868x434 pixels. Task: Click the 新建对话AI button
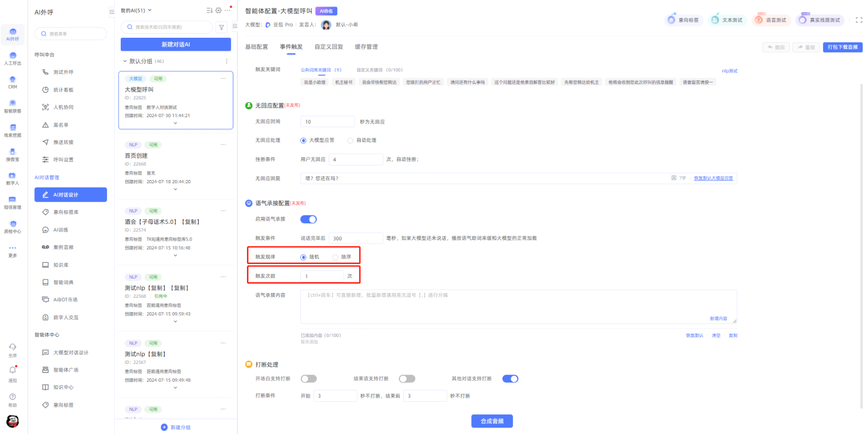pos(176,45)
